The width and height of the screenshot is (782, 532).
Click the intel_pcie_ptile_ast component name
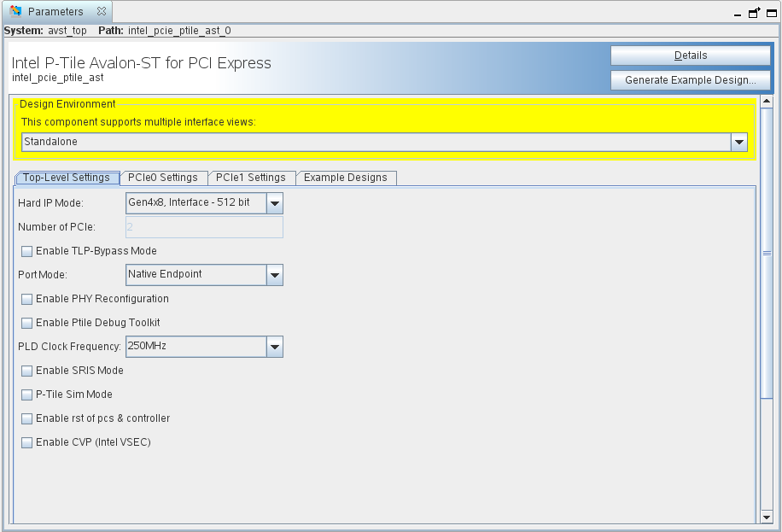58,78
